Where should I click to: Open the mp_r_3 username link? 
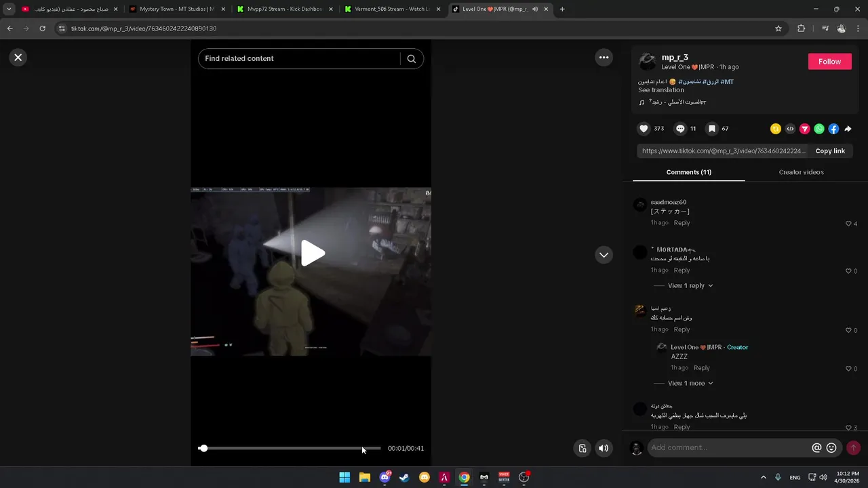click(x=675, y=58)
